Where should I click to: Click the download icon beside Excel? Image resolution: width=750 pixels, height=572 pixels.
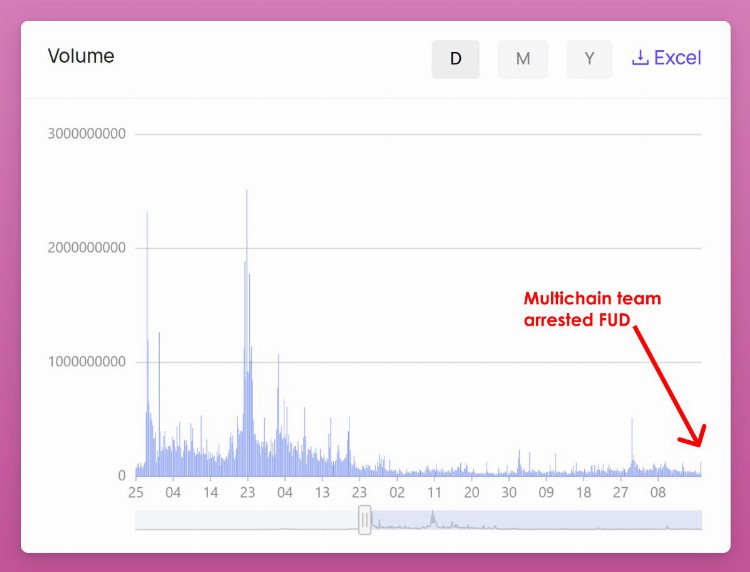coord(640,58)
